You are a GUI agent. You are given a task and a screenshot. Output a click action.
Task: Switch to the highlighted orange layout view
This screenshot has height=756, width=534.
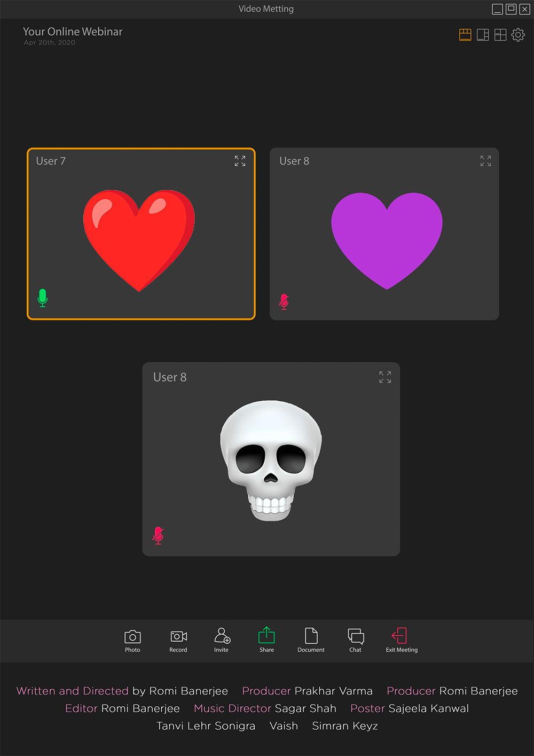click(465, 35)
